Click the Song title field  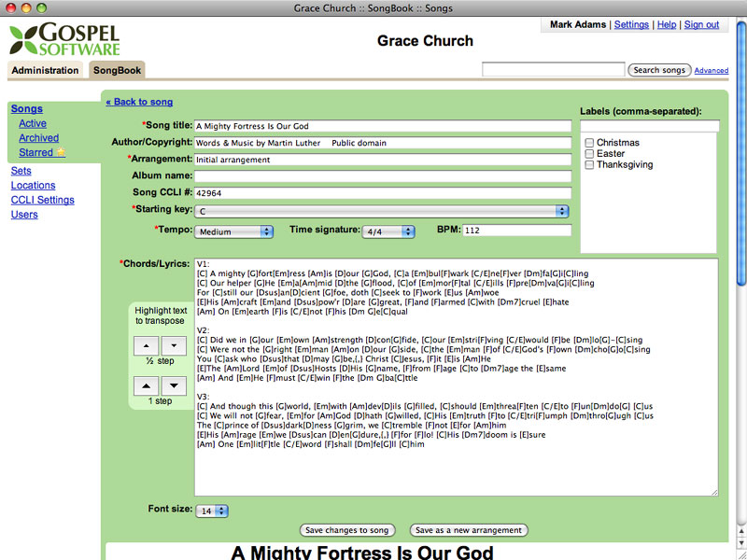[x=383, y=126]
